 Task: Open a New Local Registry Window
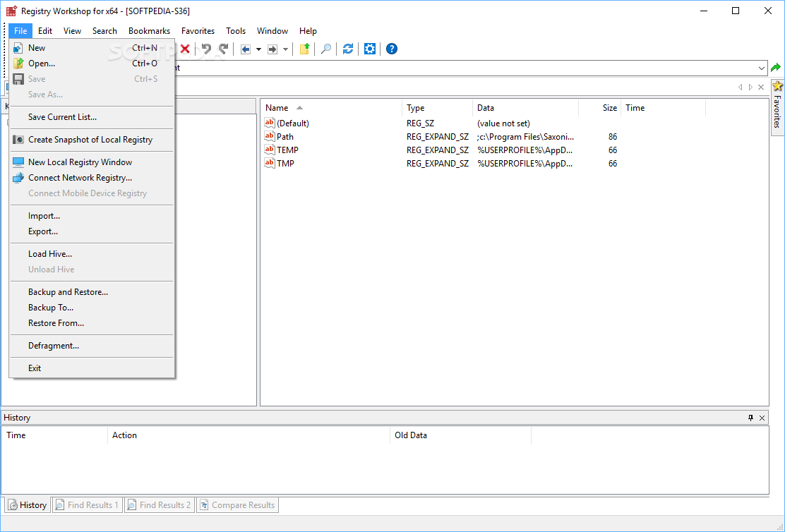click(x=92, y=162)
